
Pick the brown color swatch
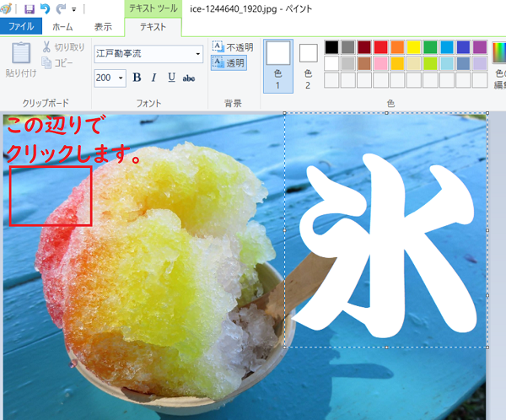364,63
